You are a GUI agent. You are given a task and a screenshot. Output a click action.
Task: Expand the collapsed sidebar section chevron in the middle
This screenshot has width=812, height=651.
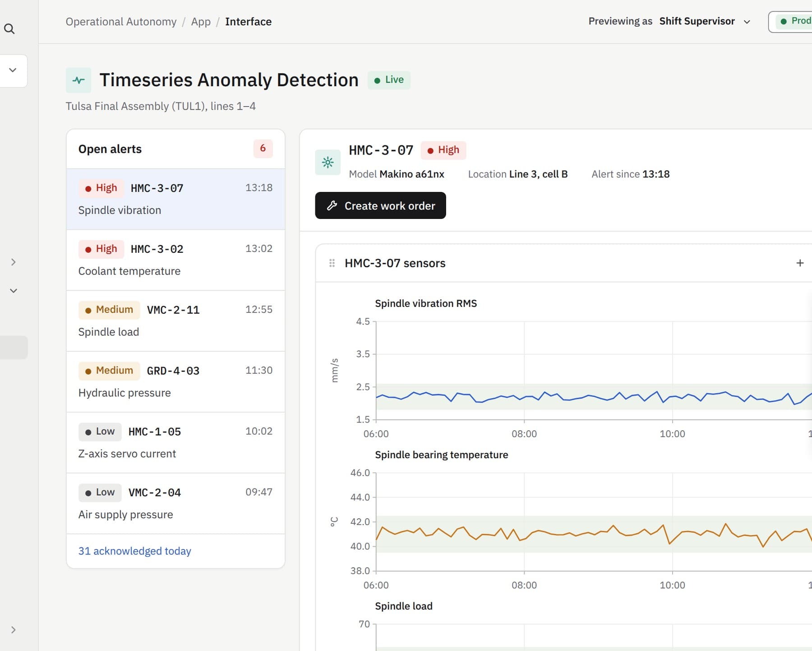[14, 262]
